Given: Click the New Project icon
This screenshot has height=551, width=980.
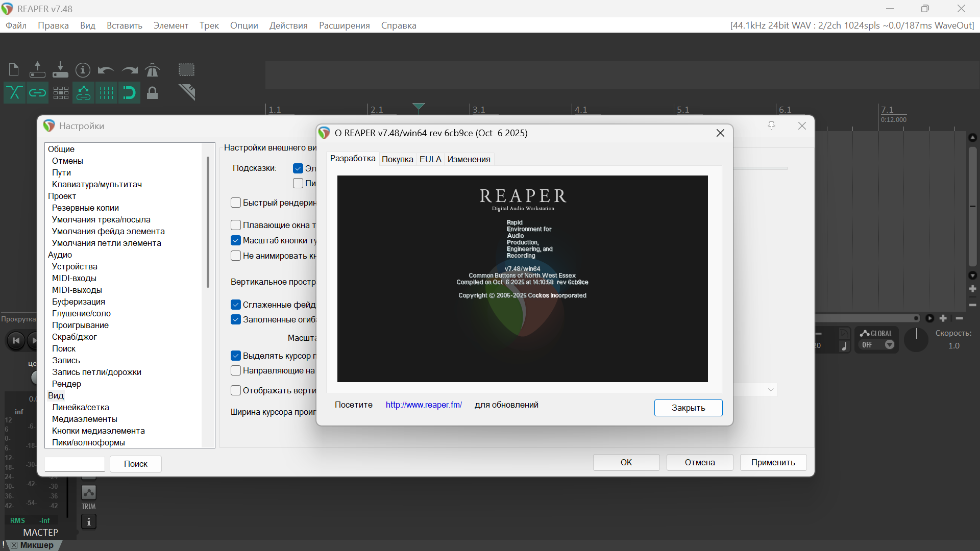Looking at the screenshot, I should pos(14,69).
